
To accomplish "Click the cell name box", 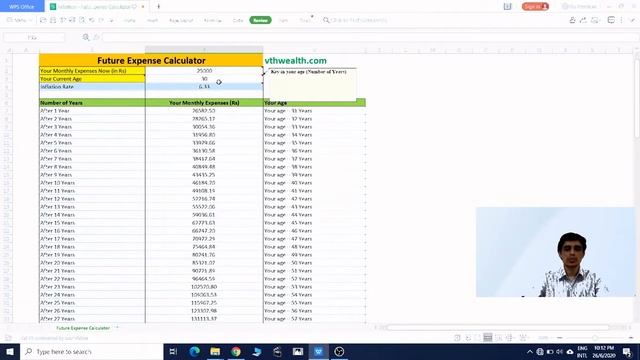I will (33, 38).
